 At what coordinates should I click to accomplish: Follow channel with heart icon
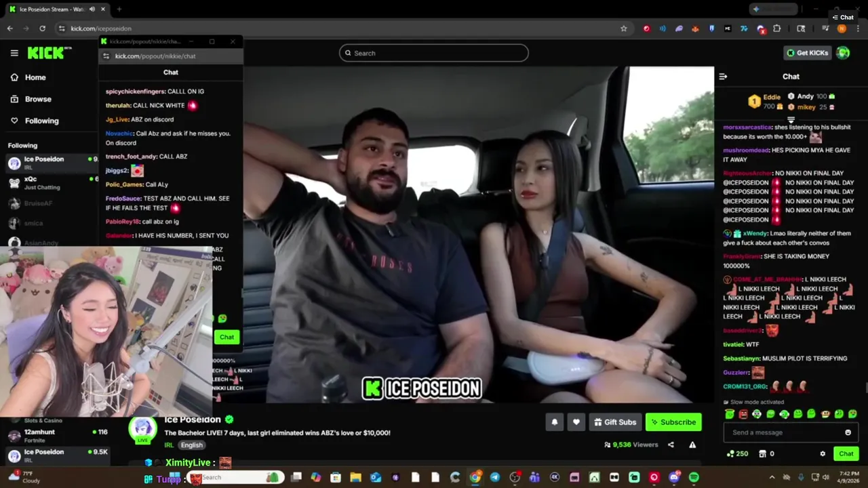pyautogui.click(x=576, y=422)
